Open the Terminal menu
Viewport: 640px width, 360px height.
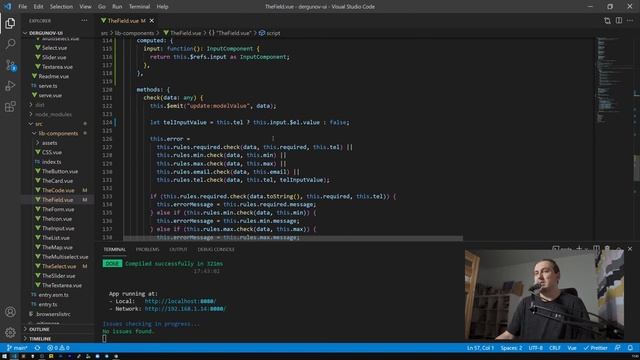coord(139,7)
